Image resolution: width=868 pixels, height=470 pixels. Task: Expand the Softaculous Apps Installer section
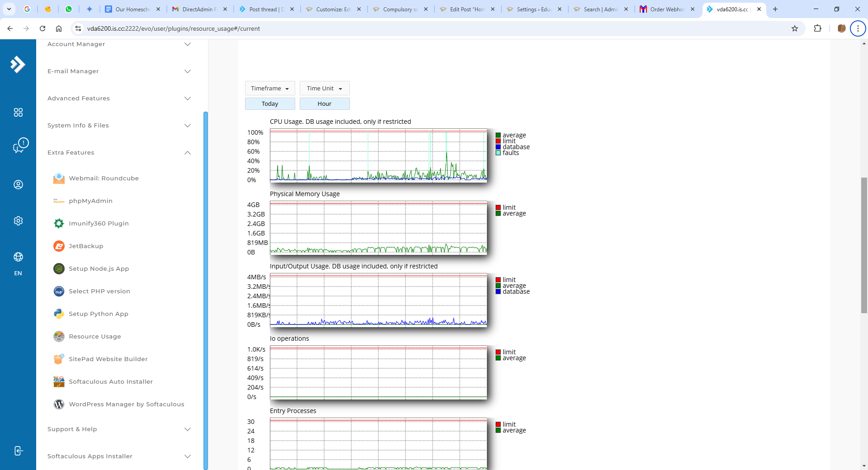pyautogui.click(x=120, y=456)
